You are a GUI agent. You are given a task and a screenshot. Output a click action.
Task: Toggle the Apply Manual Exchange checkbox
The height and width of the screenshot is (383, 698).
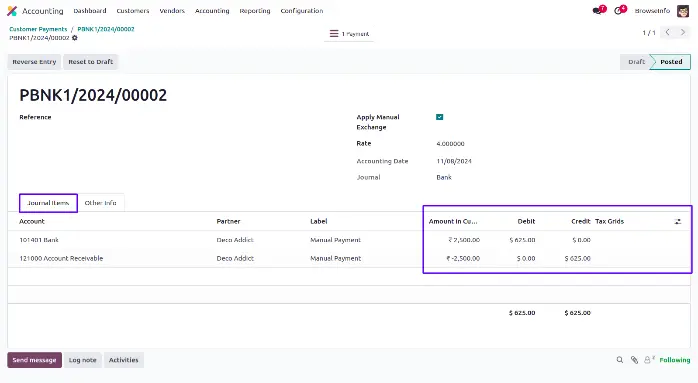click(x=439, y=117)
